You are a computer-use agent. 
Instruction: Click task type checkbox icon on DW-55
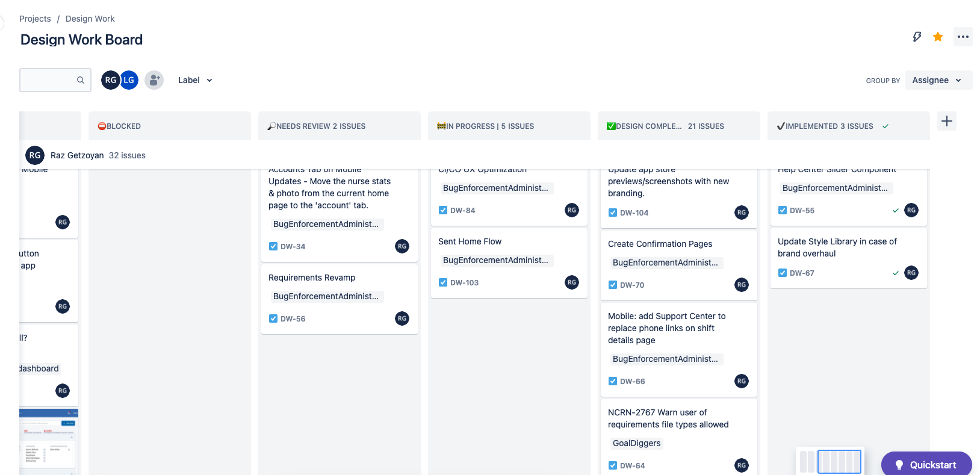click(783, 210)
